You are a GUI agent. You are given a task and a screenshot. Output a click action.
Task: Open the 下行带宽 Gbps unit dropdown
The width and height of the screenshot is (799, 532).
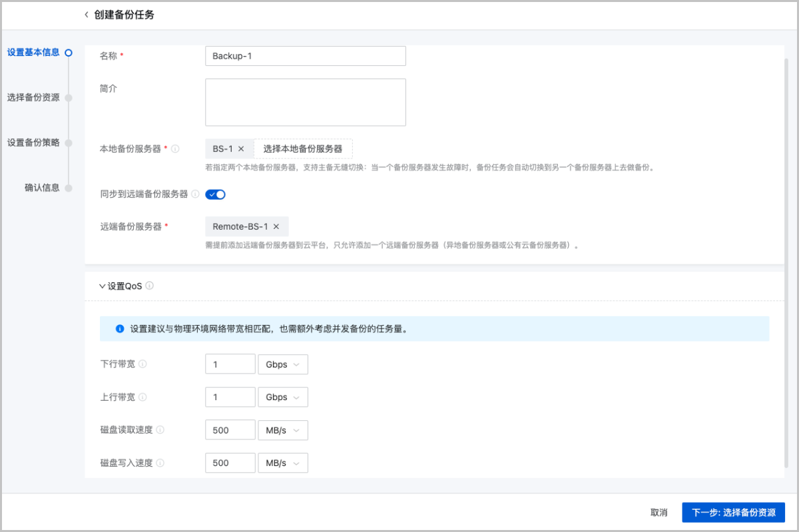[283, 364]
